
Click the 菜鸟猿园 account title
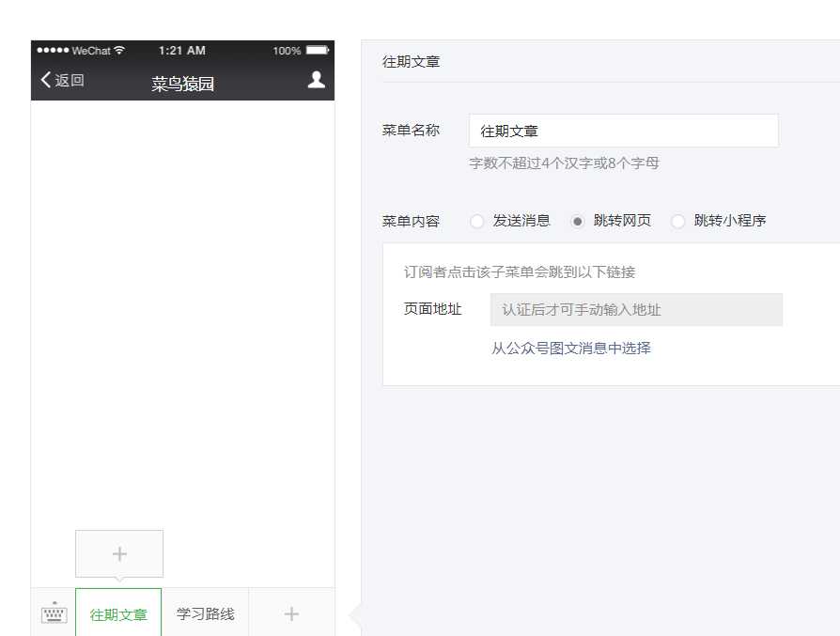coord(182,84)
